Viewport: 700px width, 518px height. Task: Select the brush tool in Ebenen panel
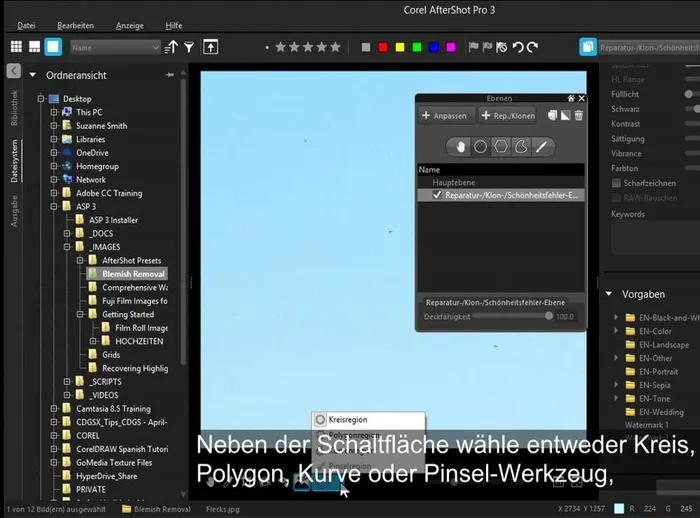point(542,147)
